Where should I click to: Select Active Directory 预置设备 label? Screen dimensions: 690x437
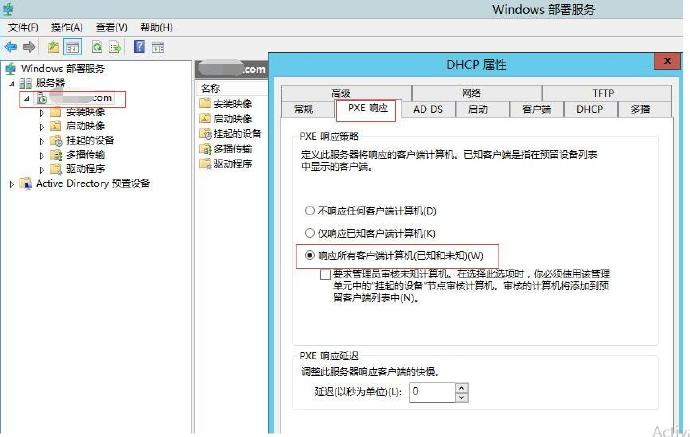coord(93,183)
